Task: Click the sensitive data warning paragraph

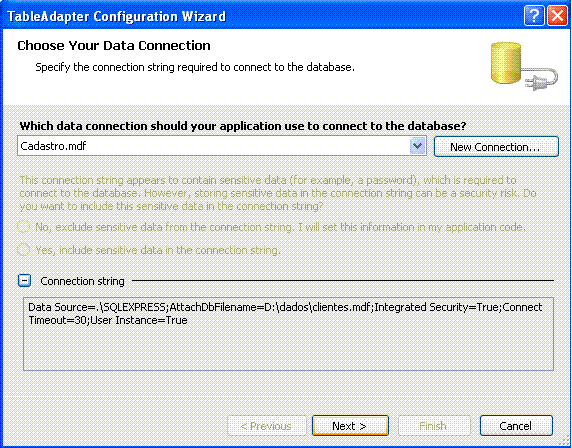Action: click(278, 193)
